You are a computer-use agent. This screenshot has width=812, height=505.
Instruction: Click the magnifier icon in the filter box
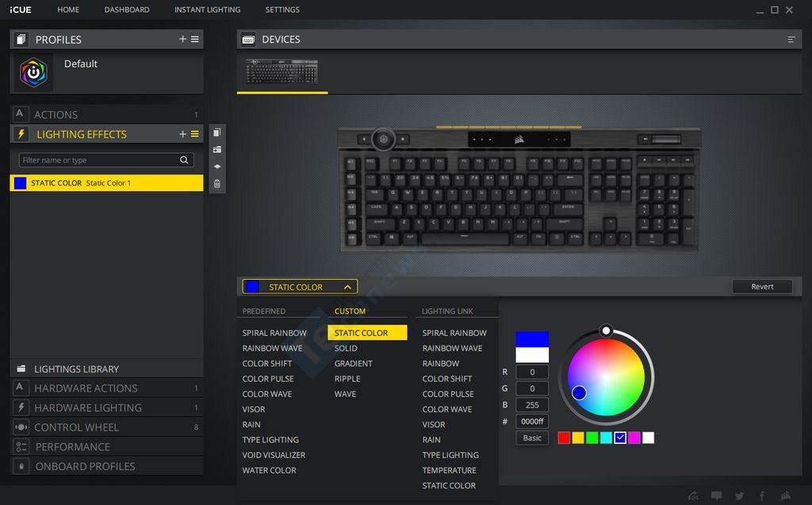coord(184,160)
